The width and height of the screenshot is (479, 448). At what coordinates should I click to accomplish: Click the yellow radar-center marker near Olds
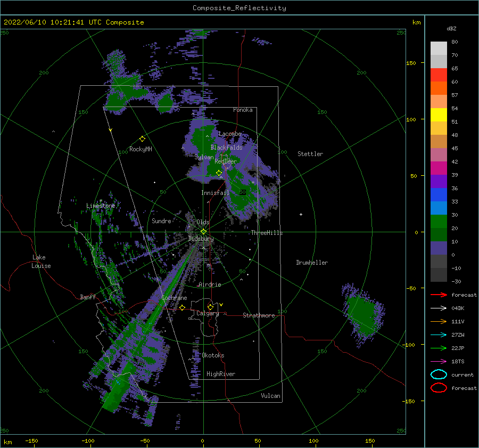203,232
